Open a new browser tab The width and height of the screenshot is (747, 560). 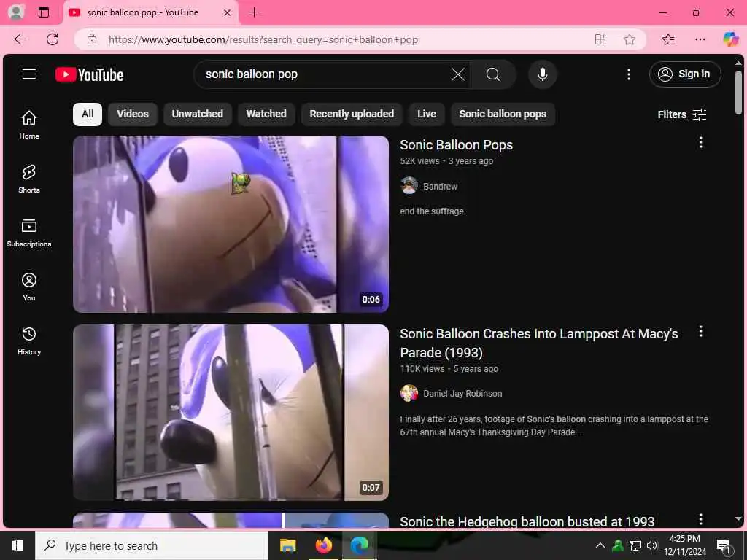point(255,12)
